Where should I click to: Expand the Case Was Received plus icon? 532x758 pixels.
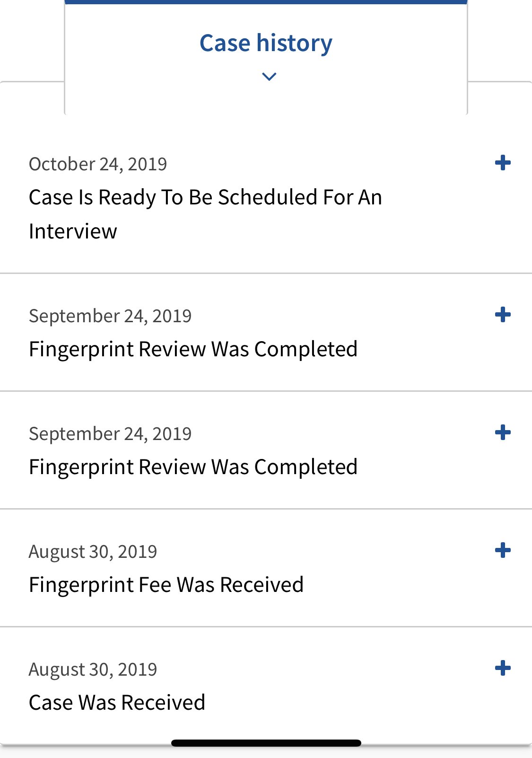click(x=502, y=668)
